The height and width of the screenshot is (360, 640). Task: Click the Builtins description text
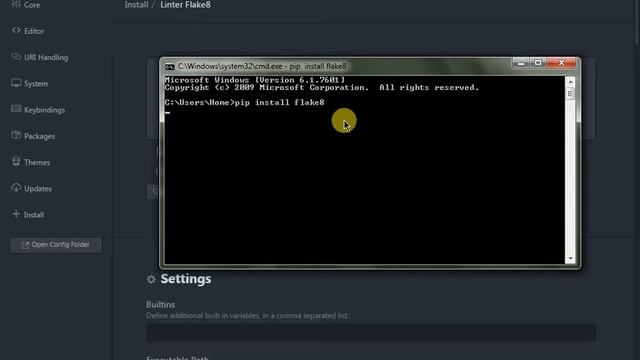(247, 316)
